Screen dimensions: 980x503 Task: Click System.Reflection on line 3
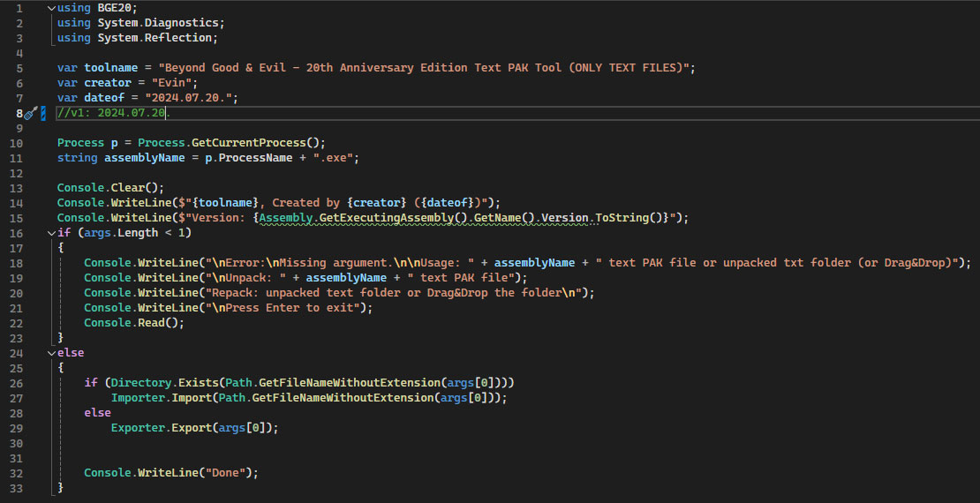pos(155,38)
